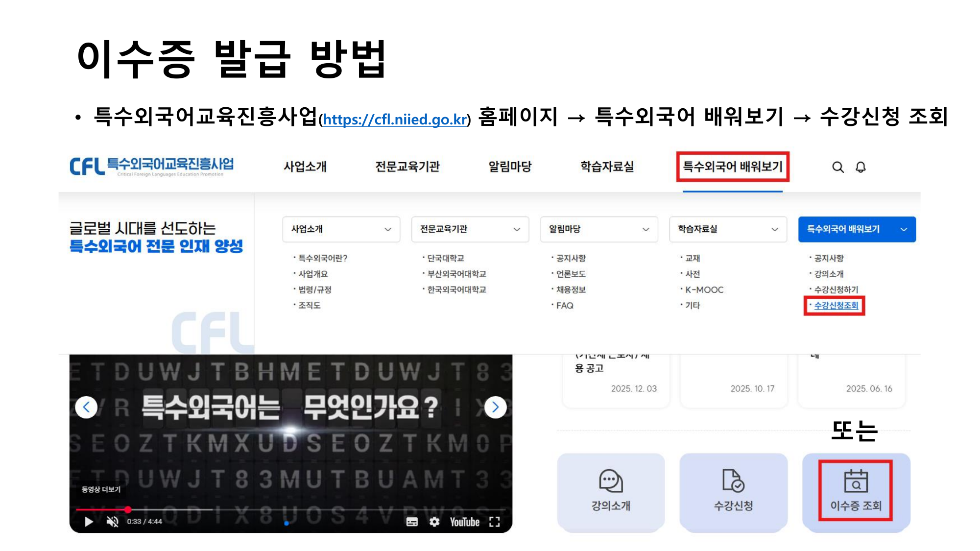Click the search magnifier icon
This screenshot has height=551, width=980.
837,168
